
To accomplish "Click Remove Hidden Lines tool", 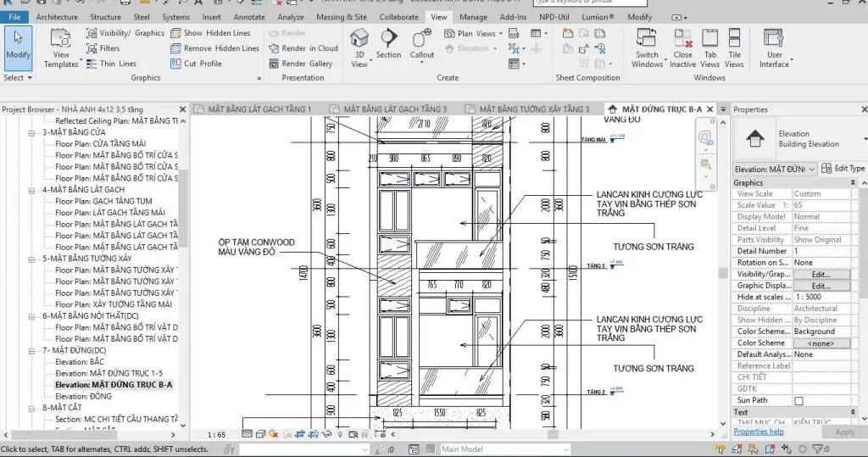I will tap(214, 48).
